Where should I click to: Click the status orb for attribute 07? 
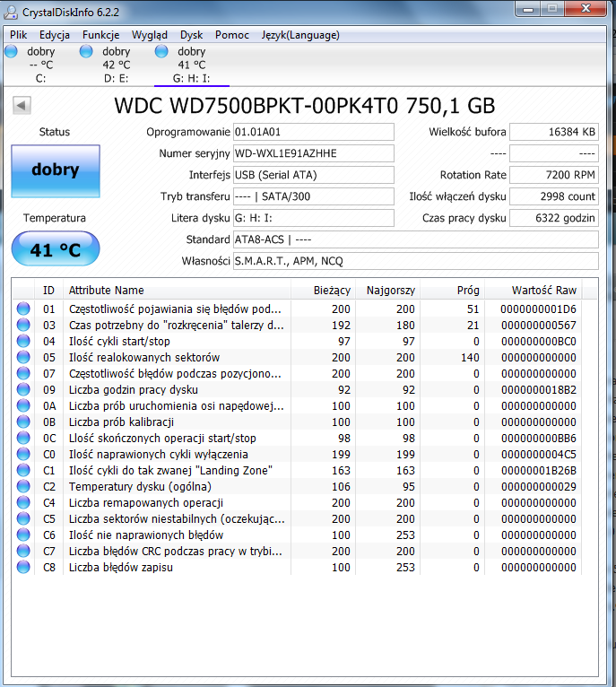[23, 373]
